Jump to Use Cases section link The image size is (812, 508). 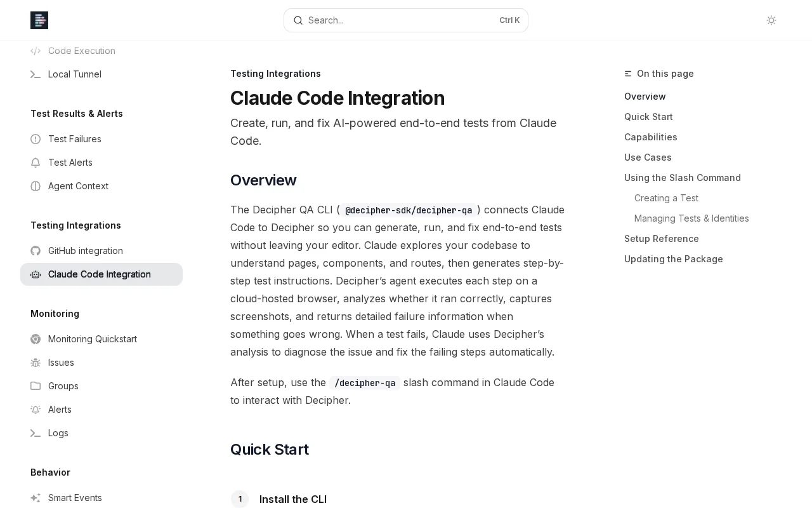[x=648, y=157]
